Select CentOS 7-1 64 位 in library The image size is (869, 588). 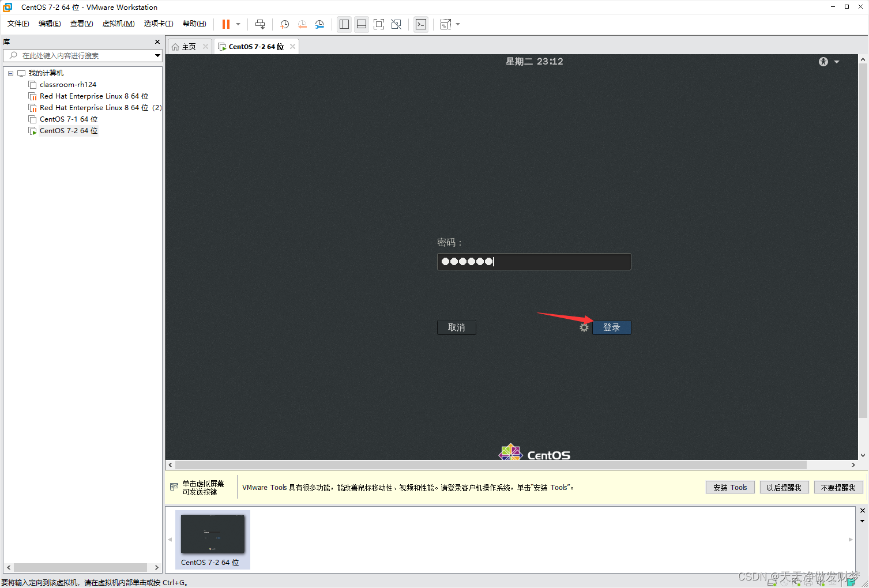point(69,119)
